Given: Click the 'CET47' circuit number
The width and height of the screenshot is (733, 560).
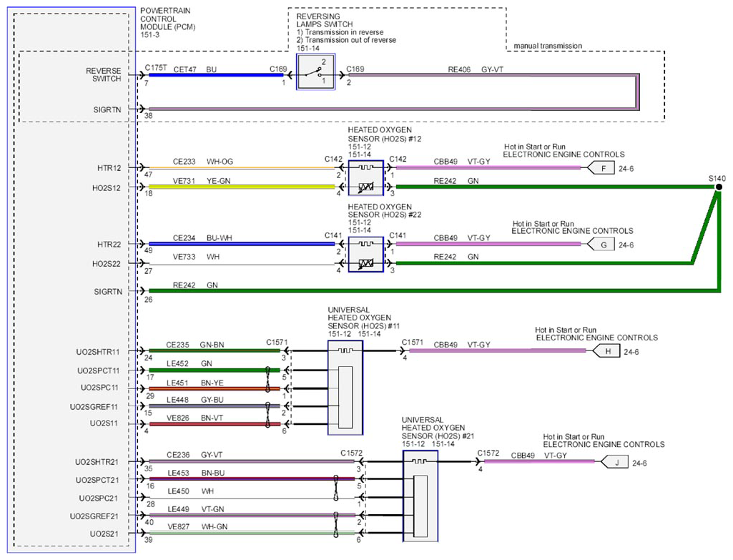Looking at the screenshot, I should coord(185,69).
